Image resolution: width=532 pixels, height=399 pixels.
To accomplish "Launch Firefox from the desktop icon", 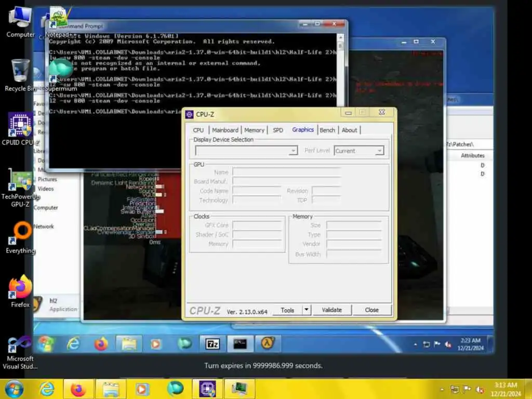I will point(20,291).
